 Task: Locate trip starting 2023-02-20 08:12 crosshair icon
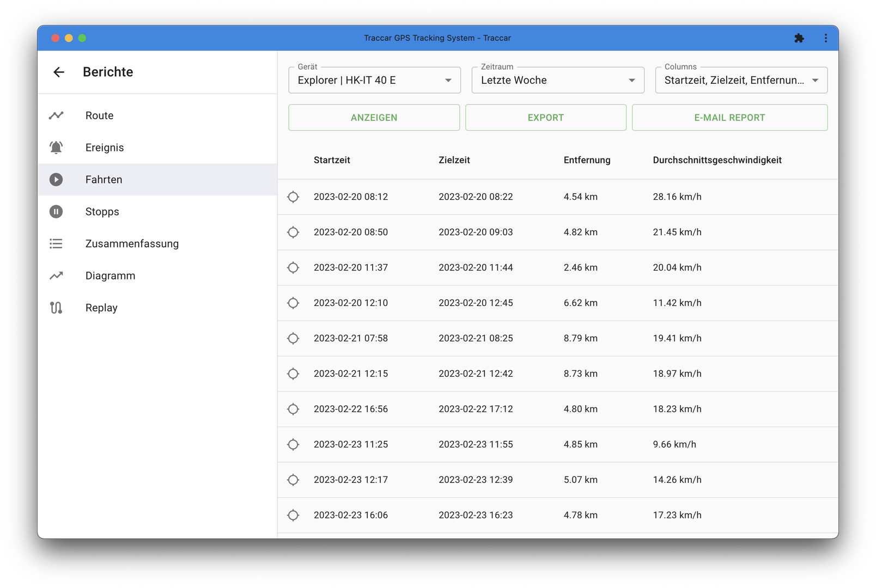293,197
